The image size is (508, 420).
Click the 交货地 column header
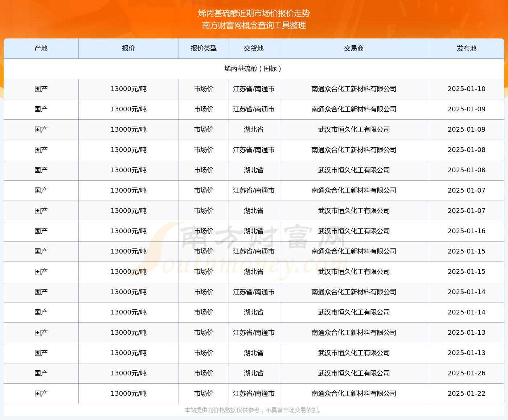(x=254, y=48)
